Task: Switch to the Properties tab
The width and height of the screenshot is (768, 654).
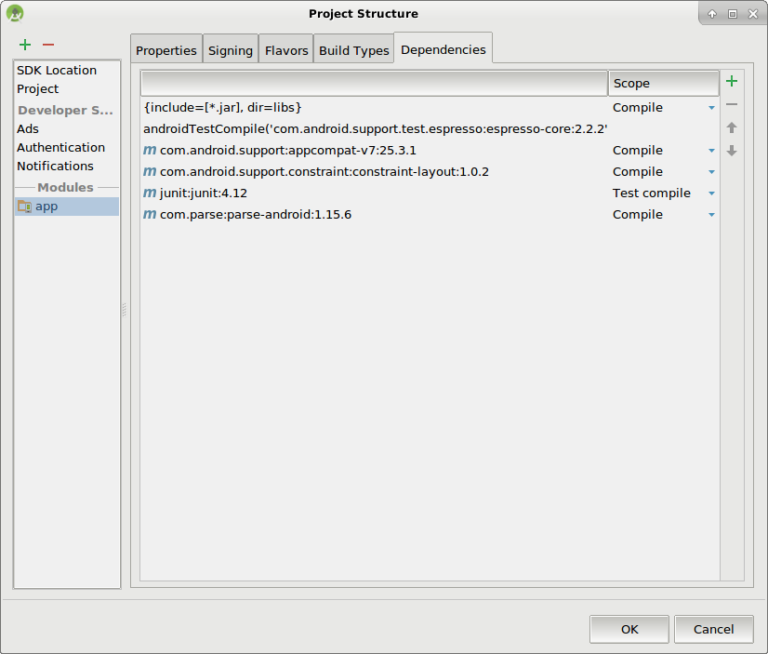Action: [166, 51]
